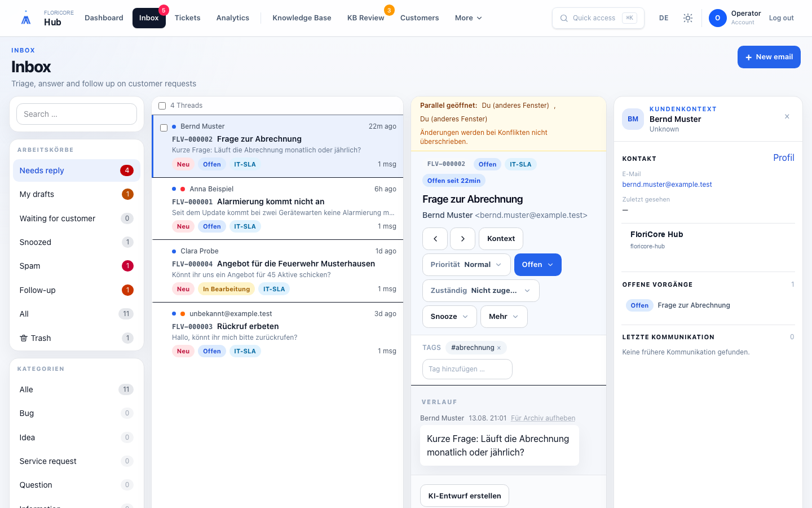Open the Priorität Normal dropdown
This screenshot has height=508, width=812.
466,265
